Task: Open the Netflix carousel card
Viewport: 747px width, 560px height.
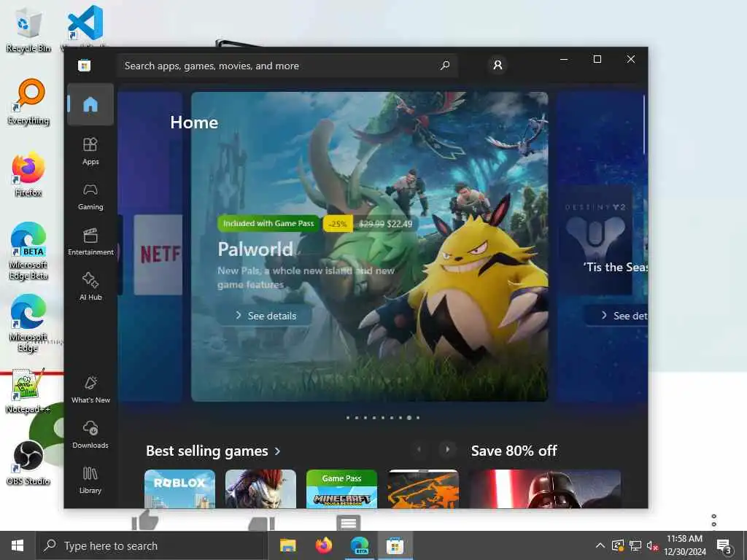Action: (158, 254)
